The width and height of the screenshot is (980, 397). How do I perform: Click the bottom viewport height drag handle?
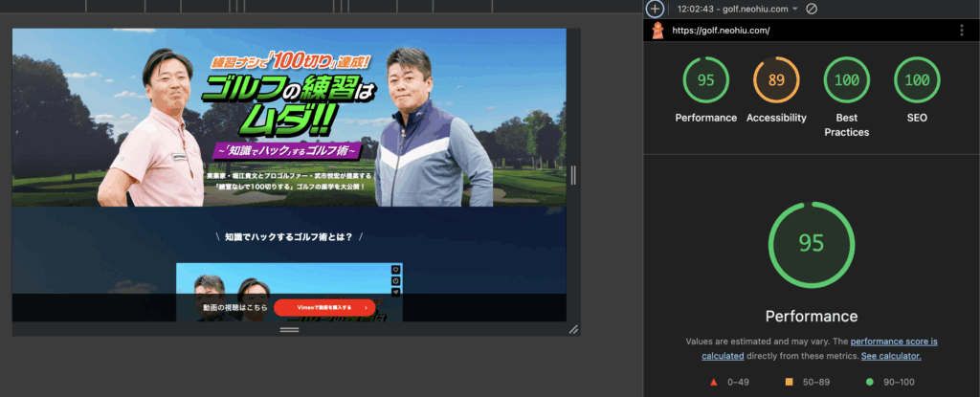click(x=289, y=330)
